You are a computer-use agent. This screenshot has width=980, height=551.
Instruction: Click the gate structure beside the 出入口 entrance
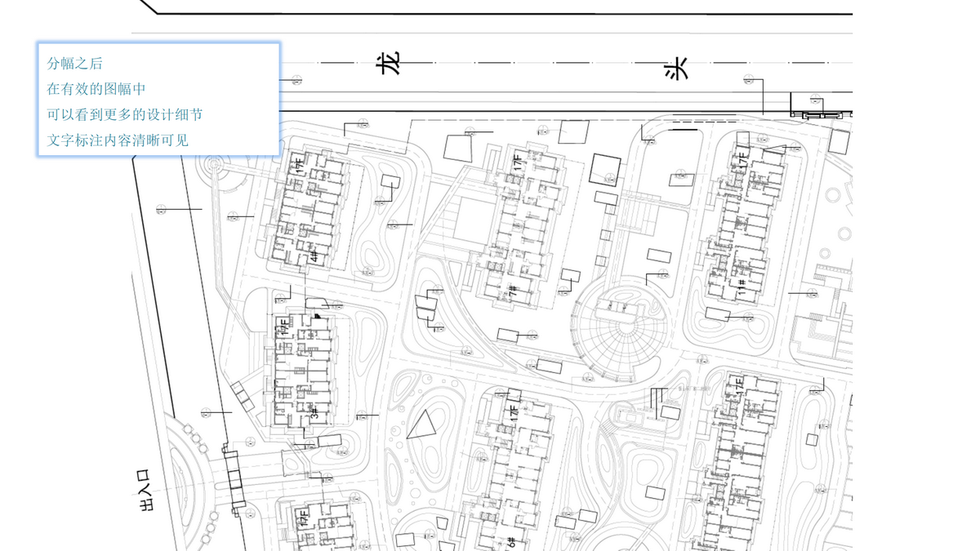click(x=235, y=479)
